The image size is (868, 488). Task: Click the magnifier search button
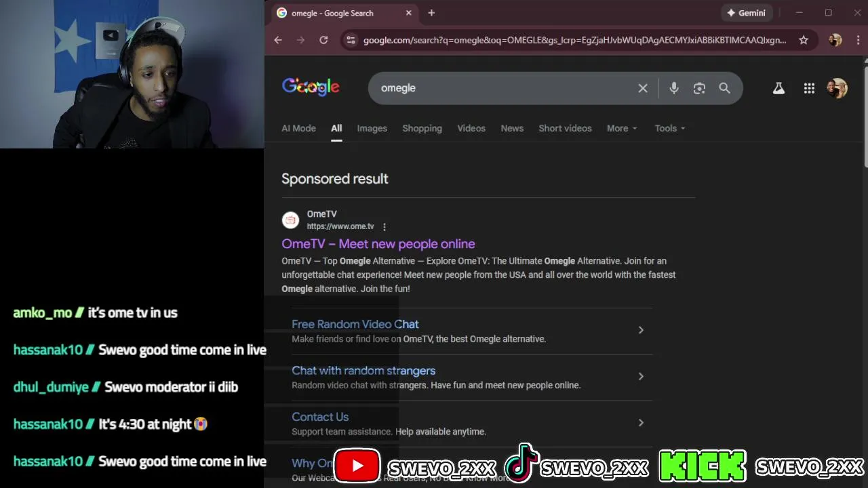click(724, 88)
